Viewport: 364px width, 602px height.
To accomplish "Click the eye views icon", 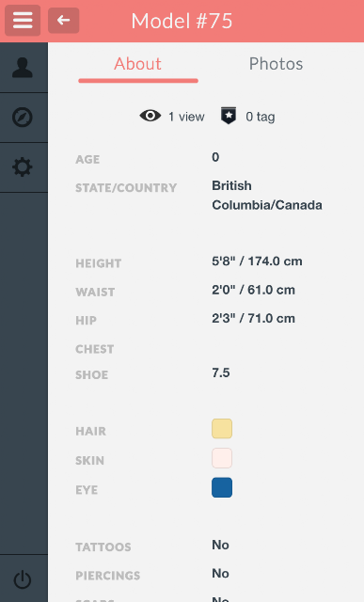I will pyautogui.click(x=150, y=116).
